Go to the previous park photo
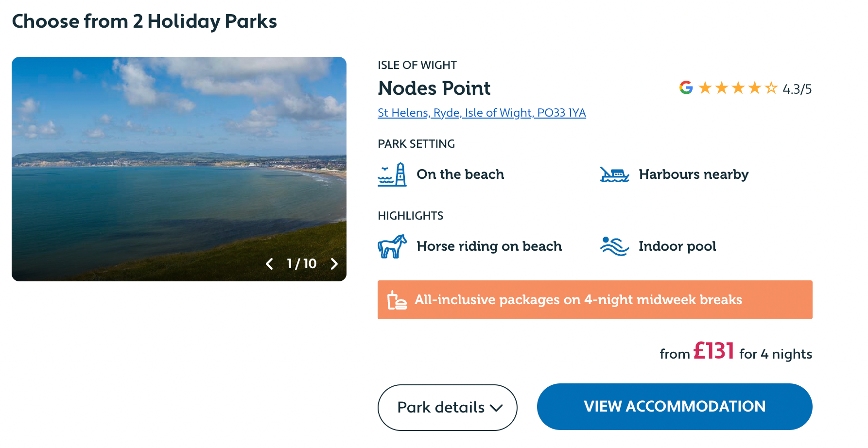The width and height of the screenshot is (868, 448). [269, 264]
